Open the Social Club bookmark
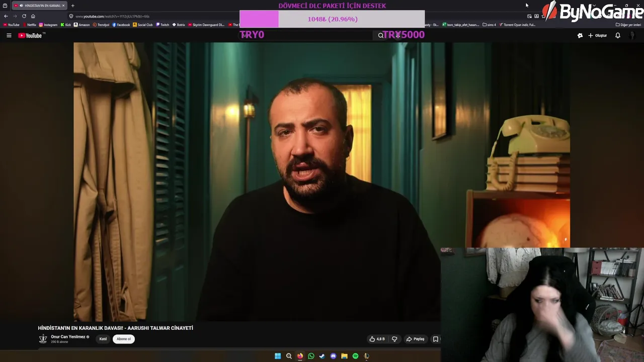 pos(143,25)
